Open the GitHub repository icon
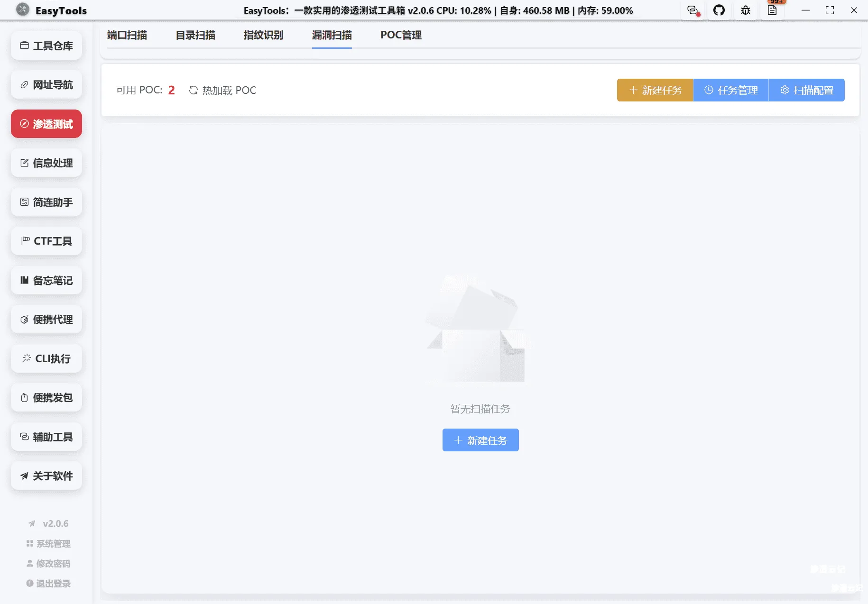Screen dimensions: 868x604 719,10
